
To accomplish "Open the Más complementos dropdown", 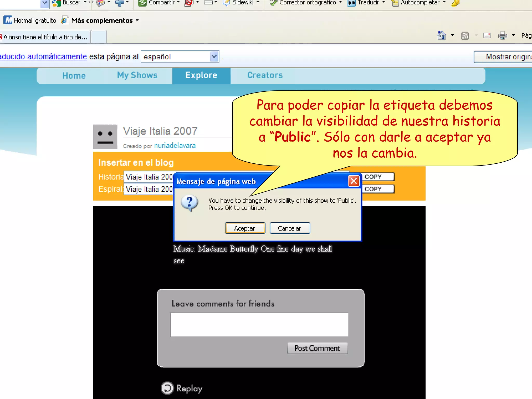I will point(137,20).
